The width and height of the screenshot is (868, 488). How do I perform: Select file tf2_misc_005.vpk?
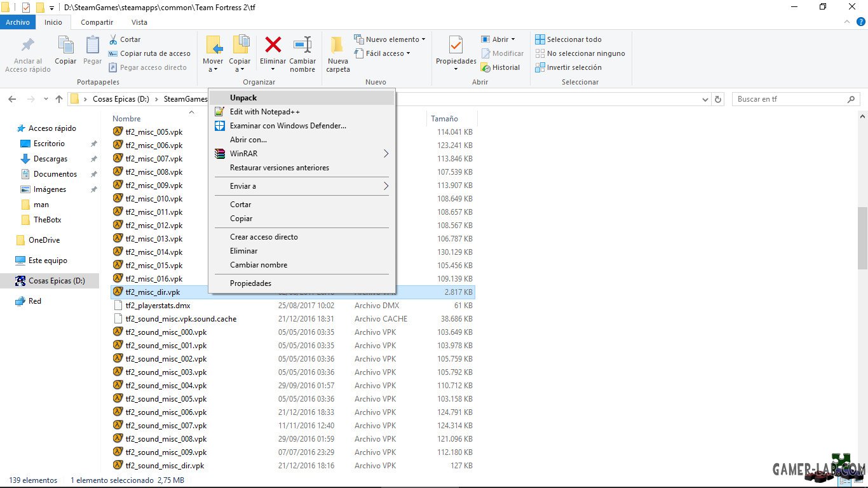pyautogui.click(x=154, y=132)
